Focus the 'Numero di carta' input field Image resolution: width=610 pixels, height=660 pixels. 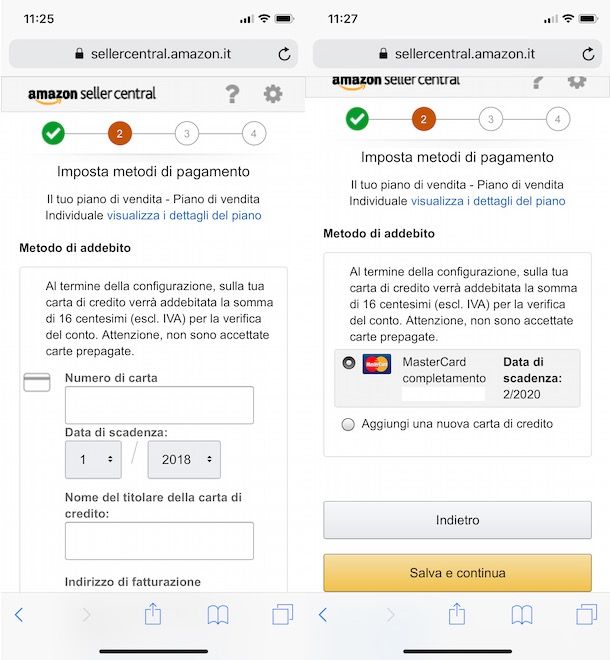(159, 405)
